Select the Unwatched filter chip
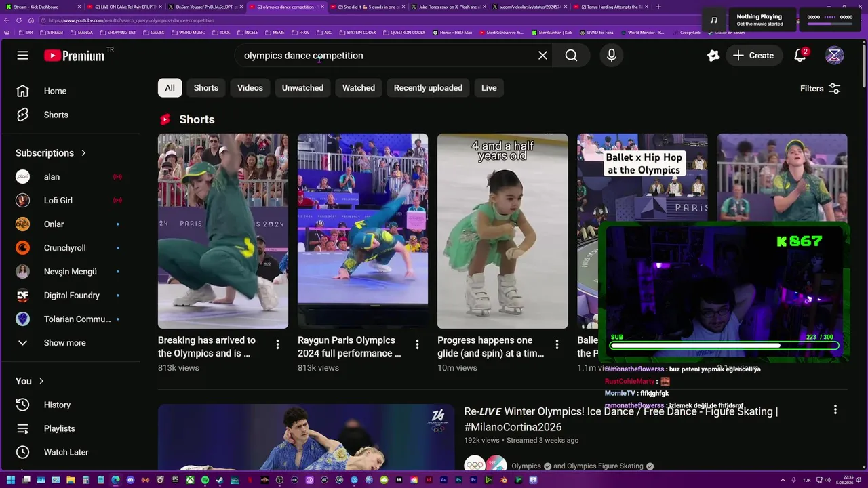The image size is (868, 488). [302, 88]
